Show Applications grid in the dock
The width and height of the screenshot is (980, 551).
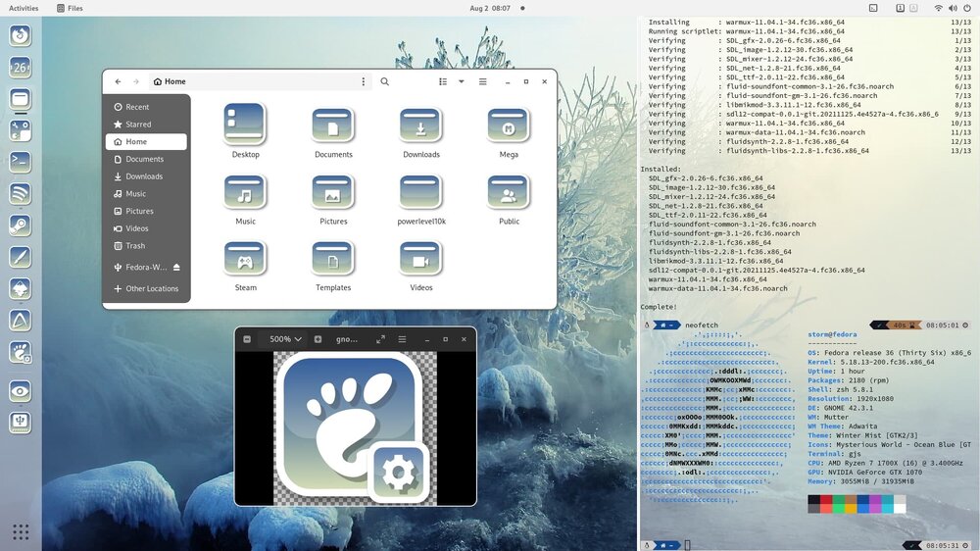(x=20, y=531)
